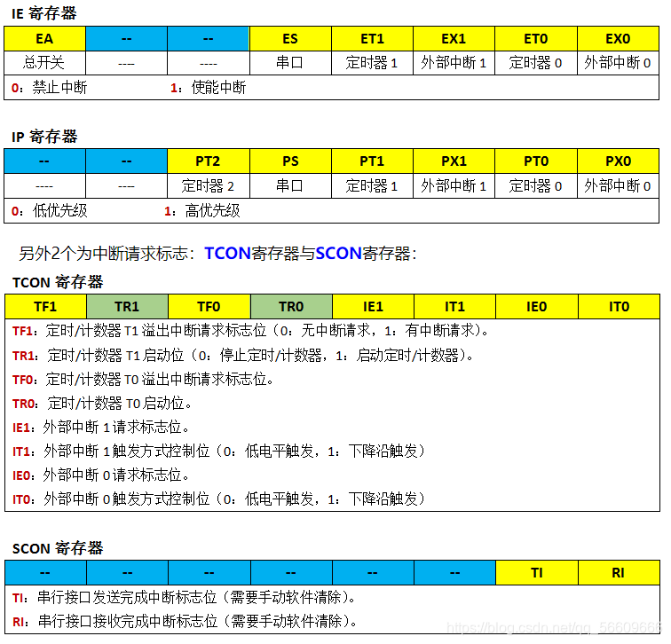The width and height of the screenshot is (671, 644).
Task: Select the blue SCON word in sentence
Action: [x=338, y=253]
